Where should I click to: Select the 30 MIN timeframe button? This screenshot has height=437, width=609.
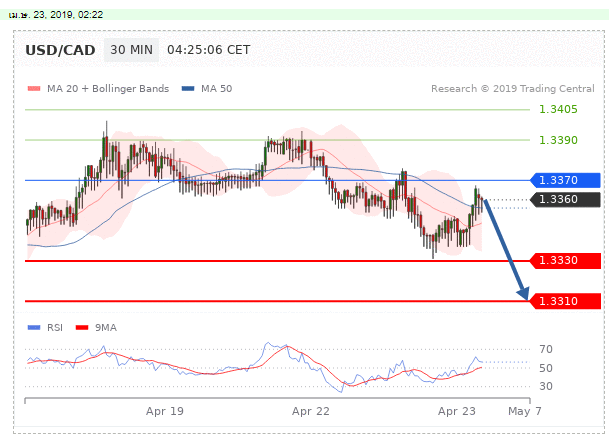point(131,50)
